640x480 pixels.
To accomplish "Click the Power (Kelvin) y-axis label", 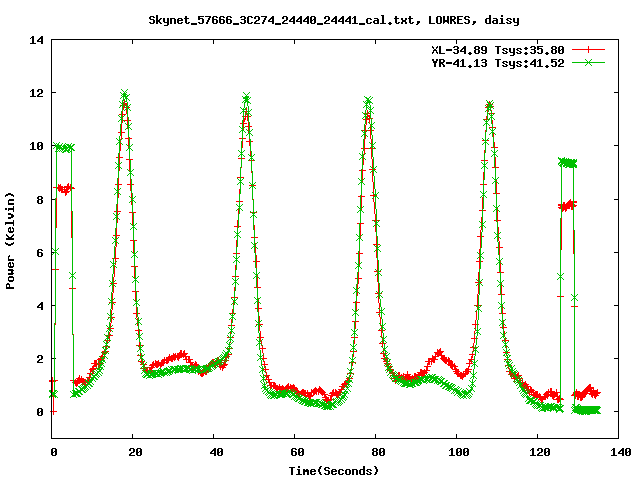I will 10,241.
